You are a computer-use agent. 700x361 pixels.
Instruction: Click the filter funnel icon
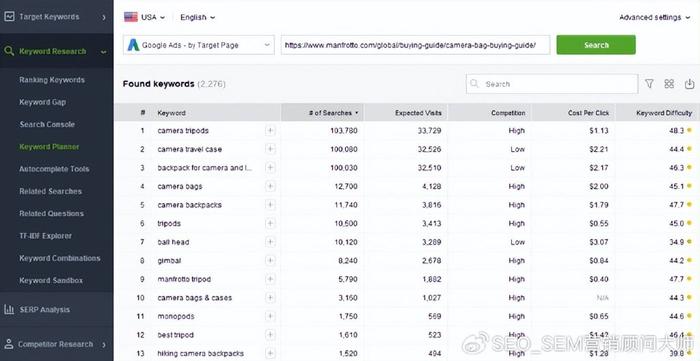click(x=649, y=84)
